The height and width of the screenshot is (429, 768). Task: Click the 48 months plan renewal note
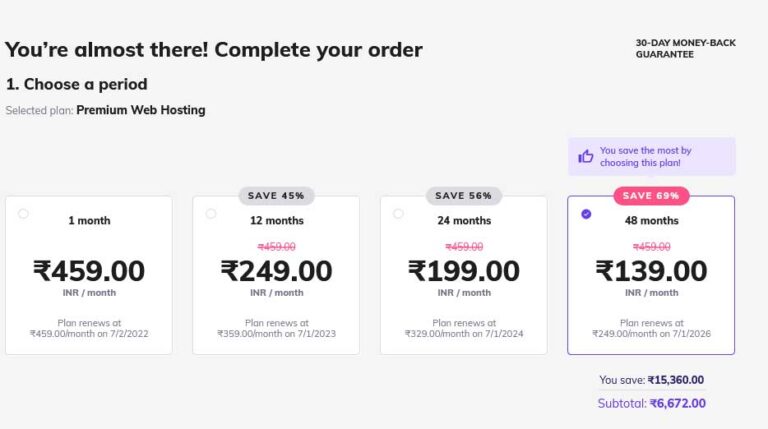click(651, 328)
